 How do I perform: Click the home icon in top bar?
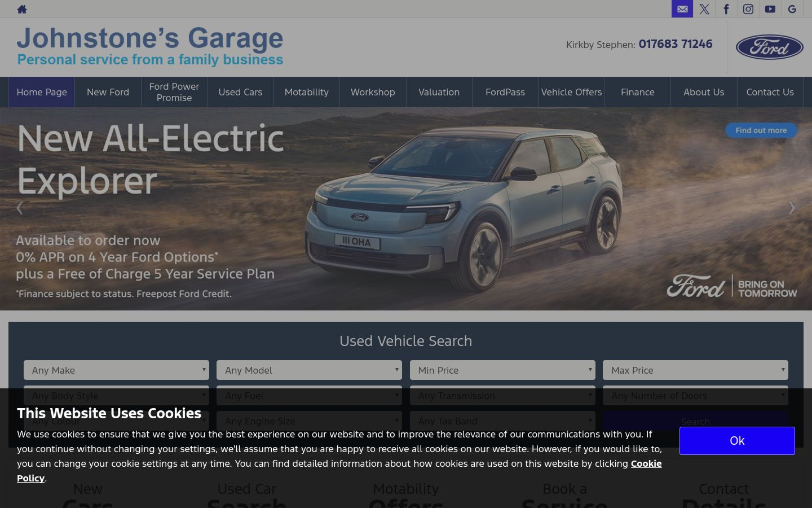22,9
